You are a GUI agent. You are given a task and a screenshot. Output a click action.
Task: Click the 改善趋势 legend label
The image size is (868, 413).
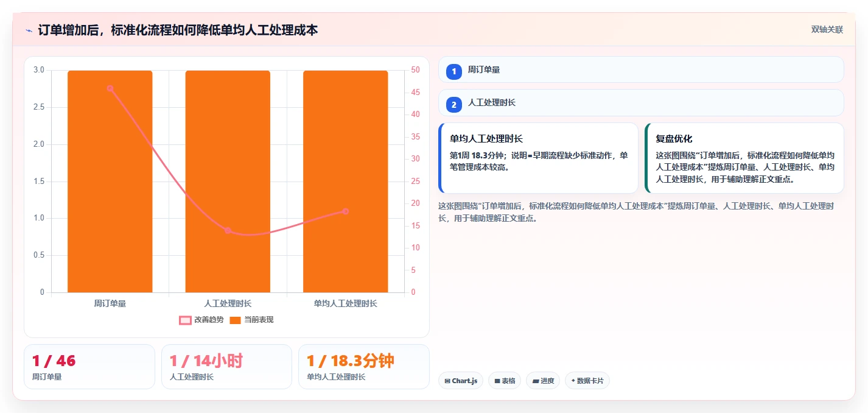tap(209, 320)
